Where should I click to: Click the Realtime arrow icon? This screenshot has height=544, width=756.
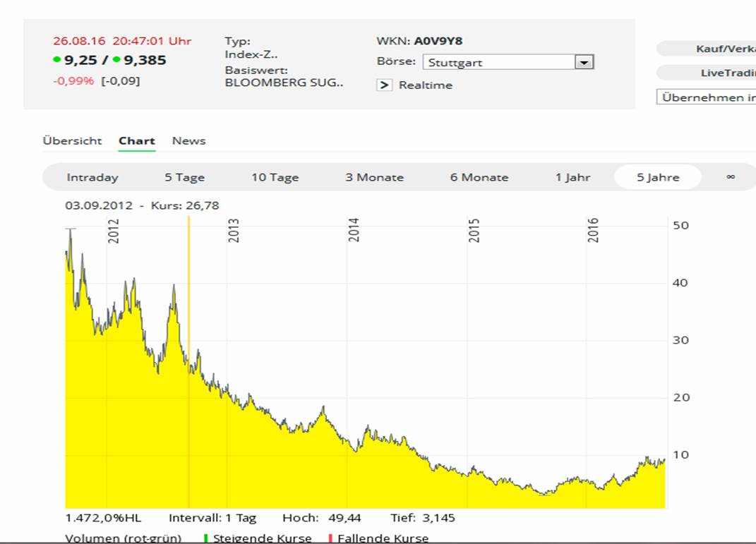pos(384,85)
